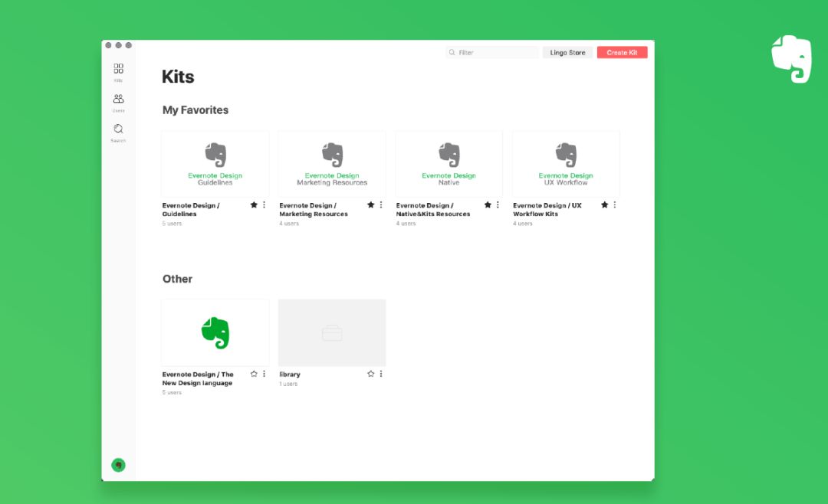Click the 'Evernote Design / The New Design language' title
Viewport: 828px width, 504px height.
198,378
